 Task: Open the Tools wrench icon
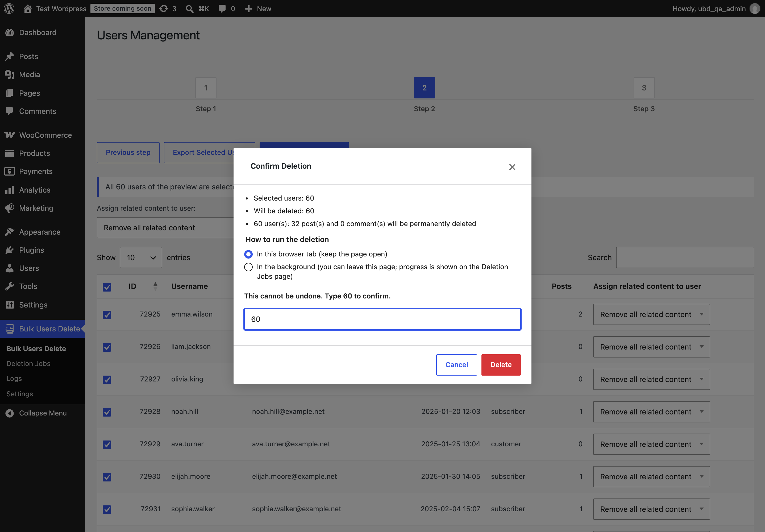click(x=10, y=286)
